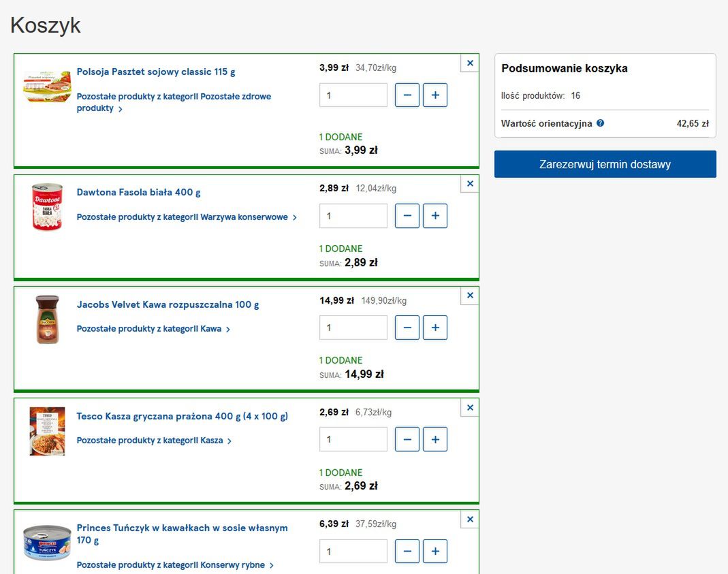Browse other products in category Kasza

tap(154, 441)
